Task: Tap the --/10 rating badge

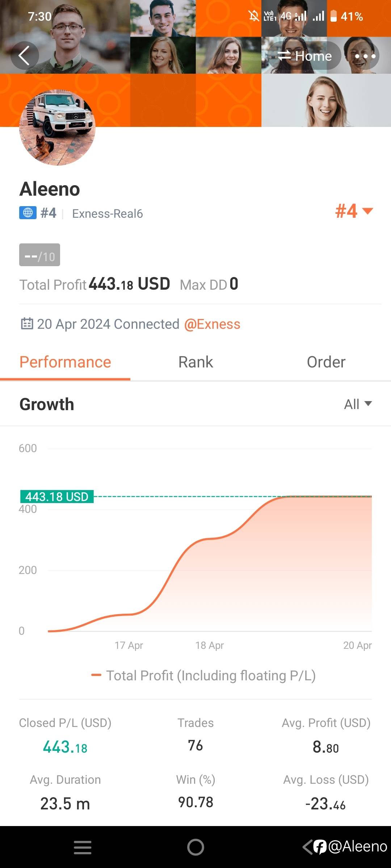Action: pyautogui.click(x=39, y=255)
